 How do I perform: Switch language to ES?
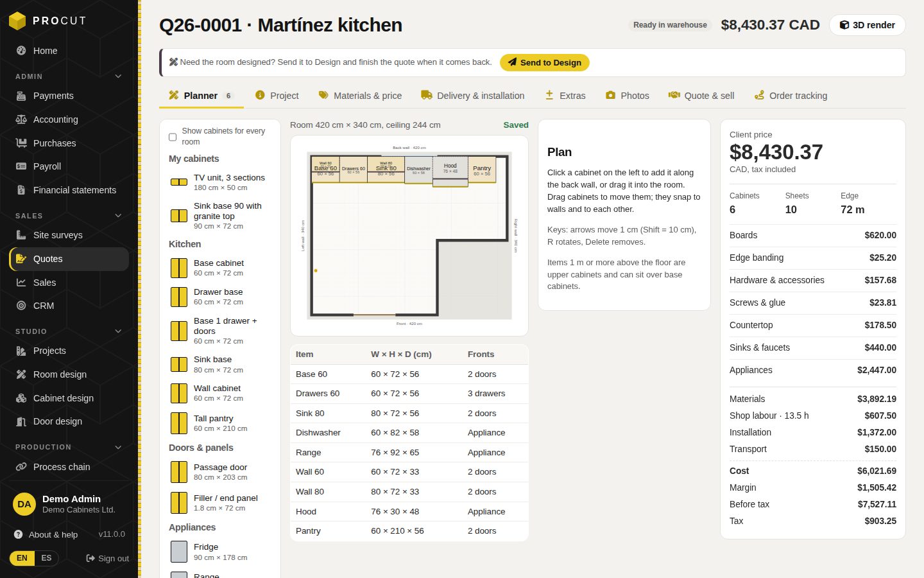pos(46,558)
